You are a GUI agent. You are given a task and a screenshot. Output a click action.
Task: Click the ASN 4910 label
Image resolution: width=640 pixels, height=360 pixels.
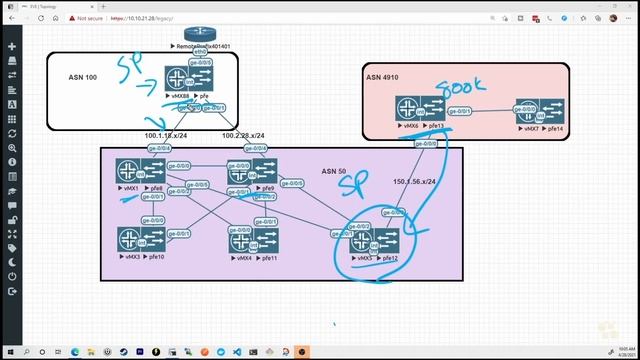[382, 77]
